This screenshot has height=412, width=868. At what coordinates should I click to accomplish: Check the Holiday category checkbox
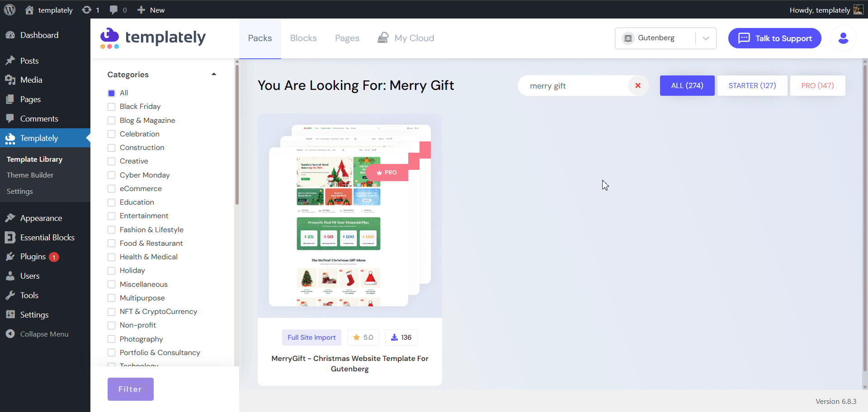click(111, 270)
